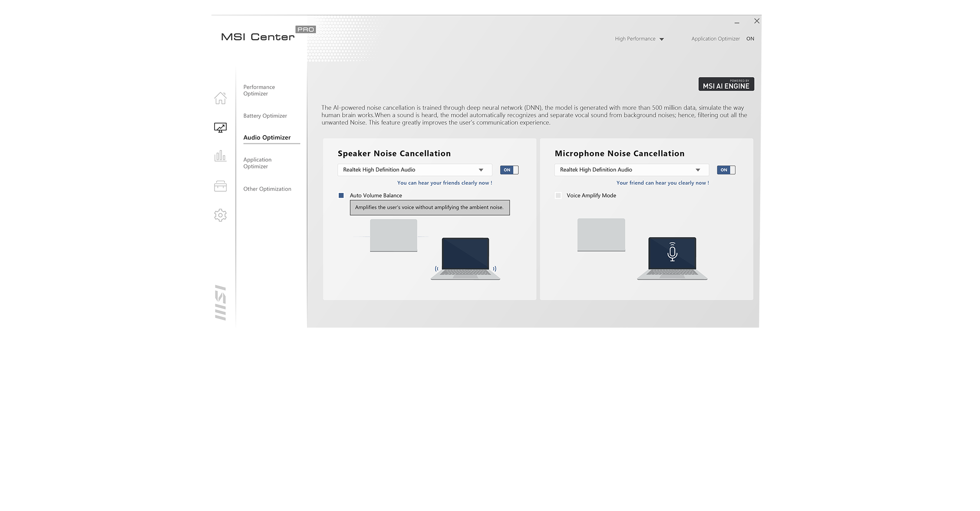Open Application Optimizer side menu item

tap(257, 163)
